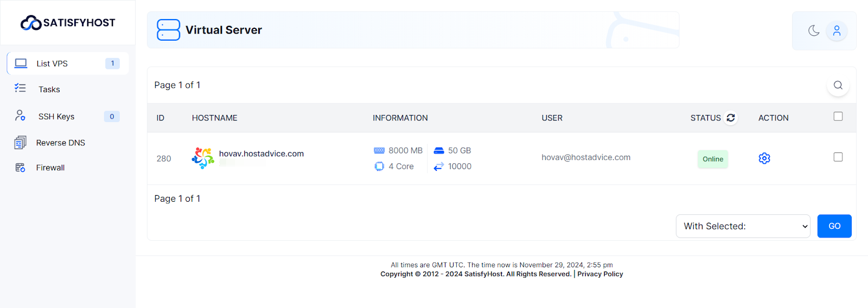Image resolution: width=868 pixels, height=308 pixels.
Task: Click the 10000 bandwidth value
Action: (459, 166)
